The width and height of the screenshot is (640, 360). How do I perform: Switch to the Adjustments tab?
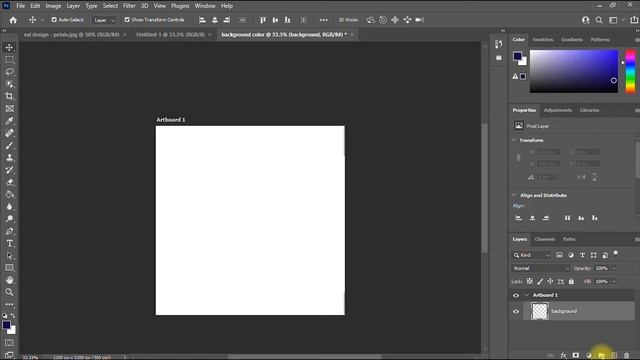pos(558,110)
